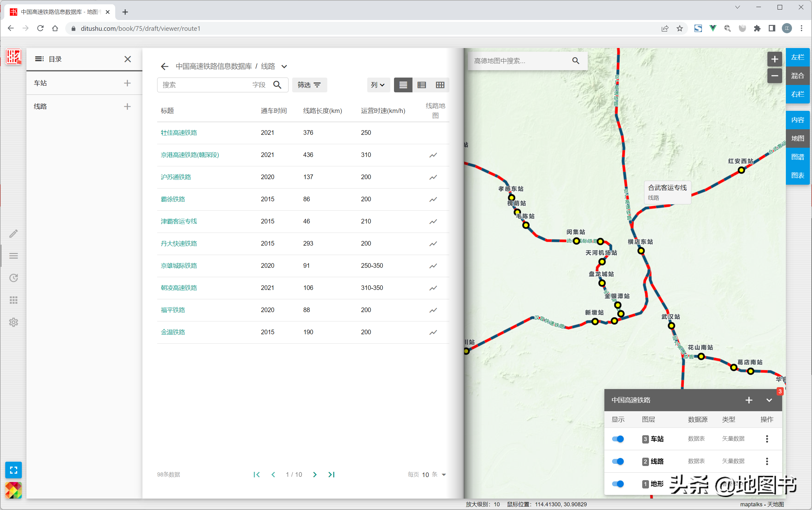Click the 高德地图 map search field
The height and width of the screenshot is (510, 812).
tap(519, 61)
